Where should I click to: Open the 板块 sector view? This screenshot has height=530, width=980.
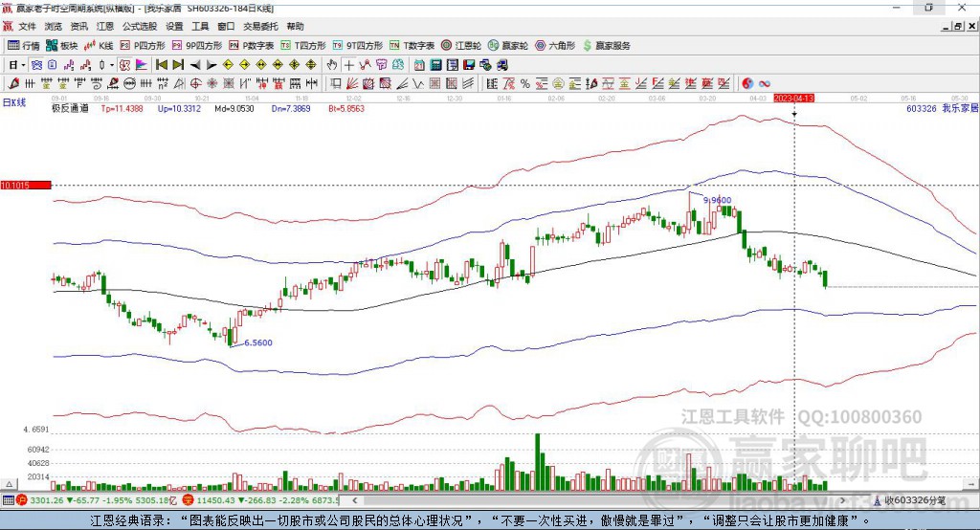[x=62, y=46]
